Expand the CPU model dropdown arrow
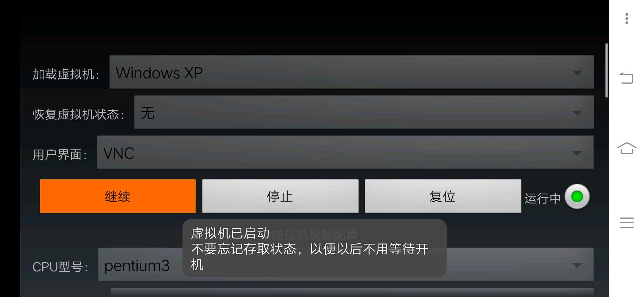Screen dimensions: 644x297 click(577, 265)
